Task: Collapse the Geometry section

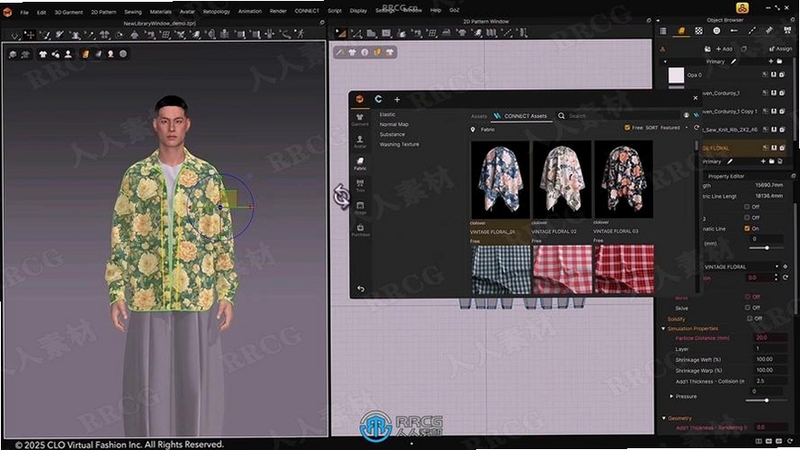Action: tap(663, 418)
